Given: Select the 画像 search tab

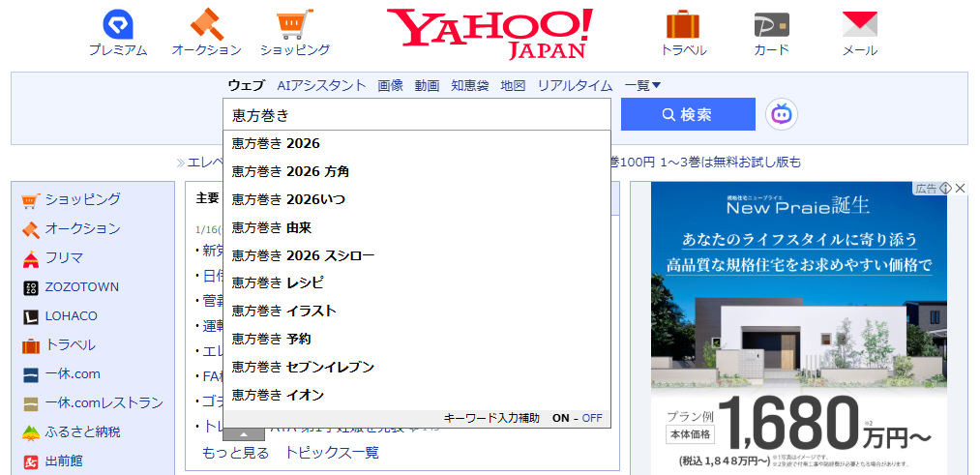Looking at the screenshot, I should click(x=390, y=86).
